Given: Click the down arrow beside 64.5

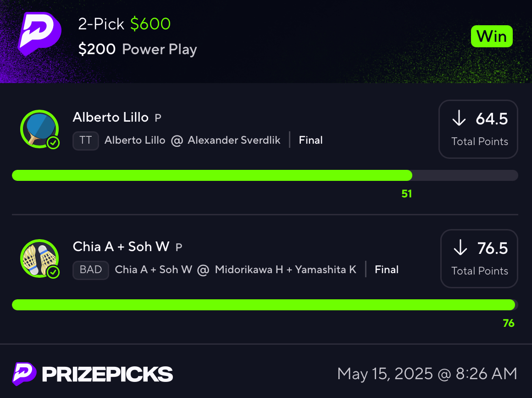Looking at the screenshot, I should tap(459, 118).
